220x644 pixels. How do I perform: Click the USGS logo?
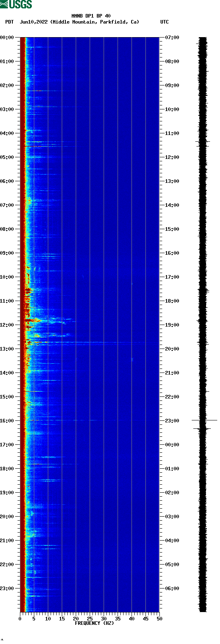tap(16, 4)
